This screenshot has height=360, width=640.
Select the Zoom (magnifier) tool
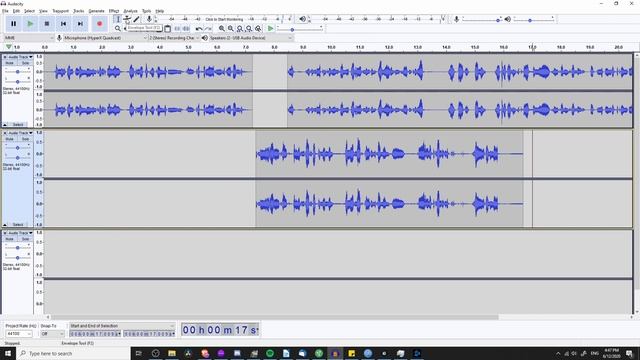118,29
